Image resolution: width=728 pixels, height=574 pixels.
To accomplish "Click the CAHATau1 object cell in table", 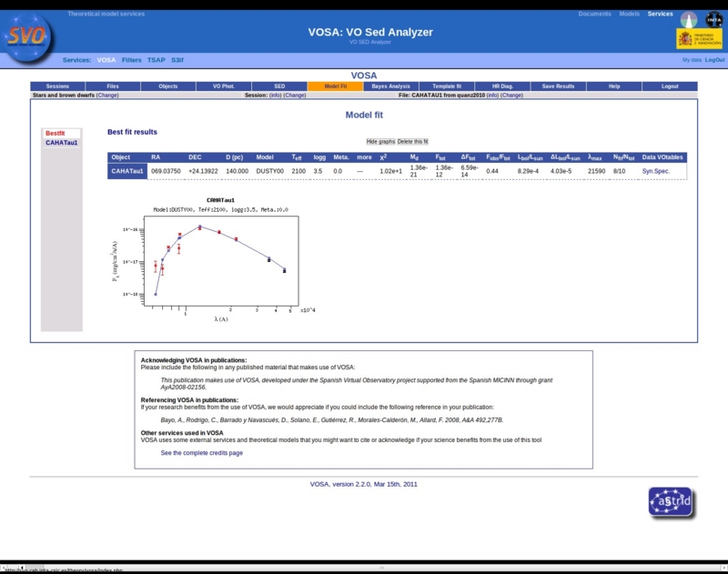I will [127, 171].
